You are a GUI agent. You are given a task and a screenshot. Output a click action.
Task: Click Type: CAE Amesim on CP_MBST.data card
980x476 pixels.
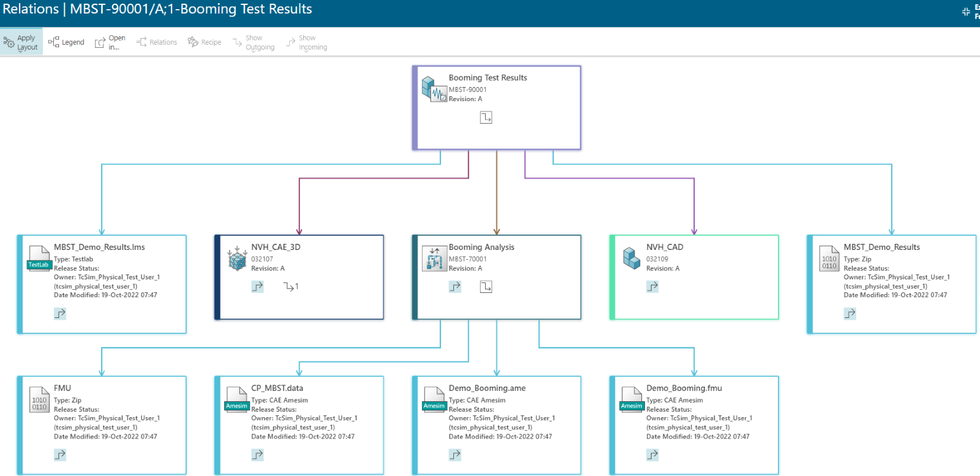tap(279, 400)
